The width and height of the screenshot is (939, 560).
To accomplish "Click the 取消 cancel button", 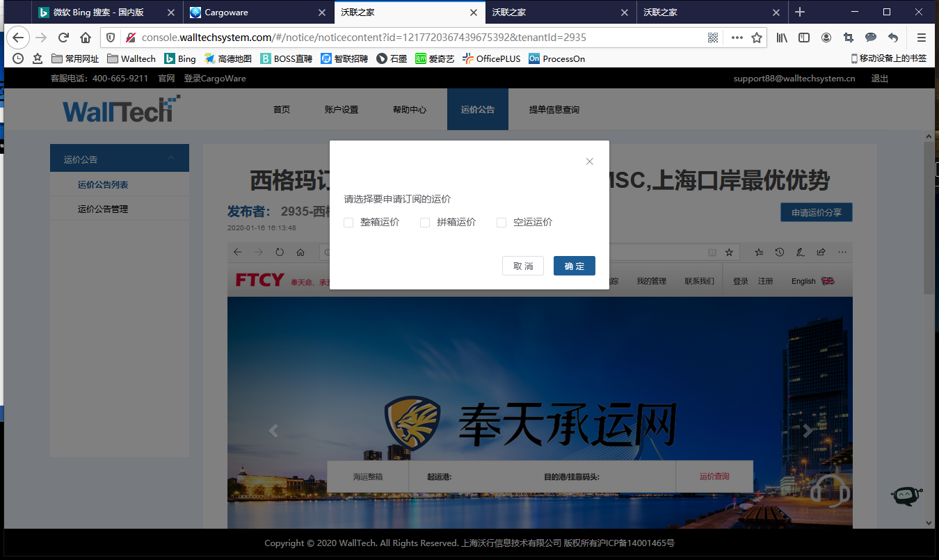I will (523, 266).
